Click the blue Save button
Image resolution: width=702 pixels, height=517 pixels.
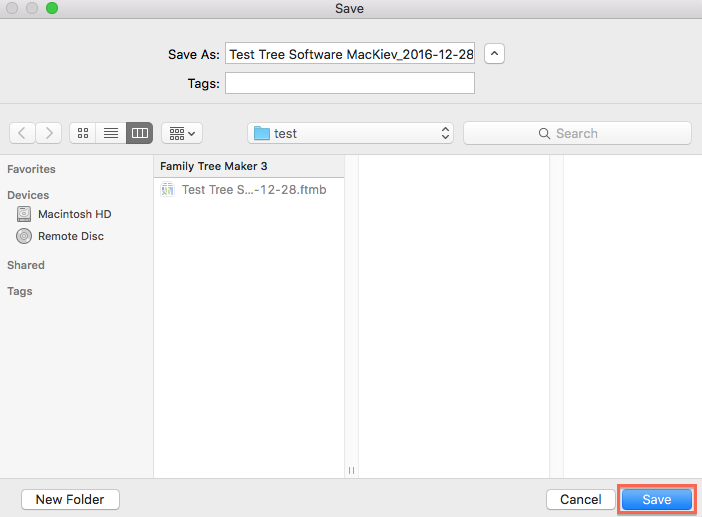[657, 499]
